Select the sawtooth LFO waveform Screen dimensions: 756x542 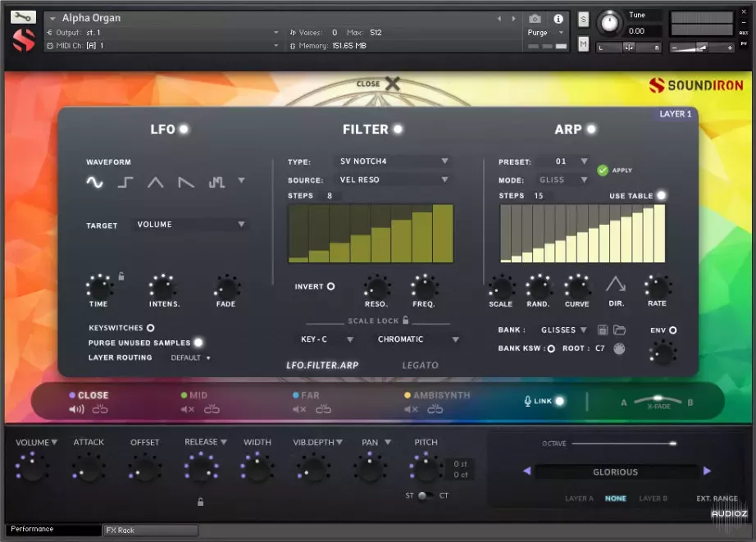coord(186,182)
